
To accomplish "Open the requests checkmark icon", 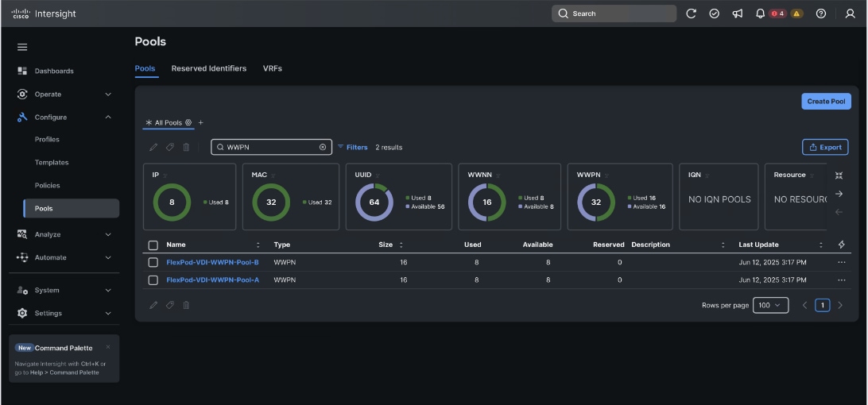I will point(714,13).
